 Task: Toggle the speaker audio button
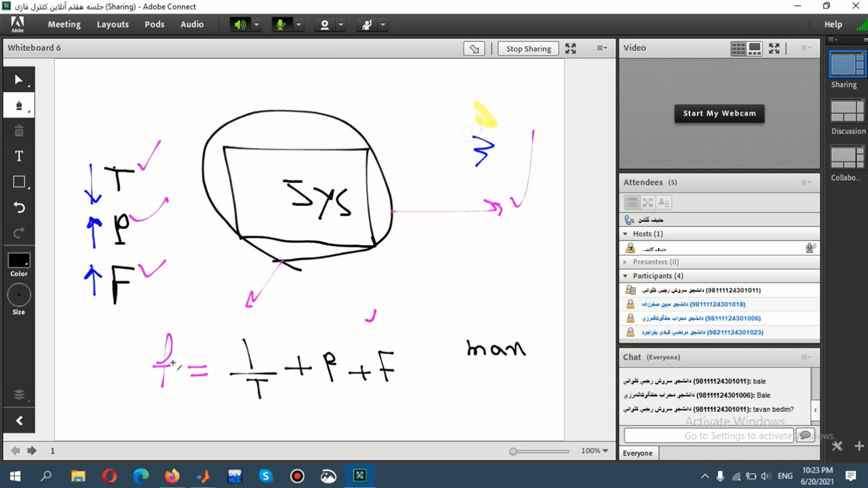240,24
